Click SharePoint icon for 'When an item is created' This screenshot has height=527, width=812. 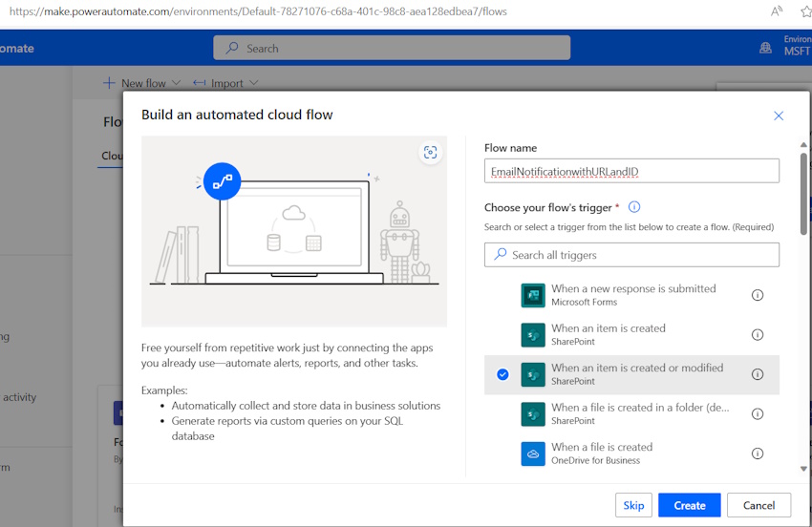point(533,335)
